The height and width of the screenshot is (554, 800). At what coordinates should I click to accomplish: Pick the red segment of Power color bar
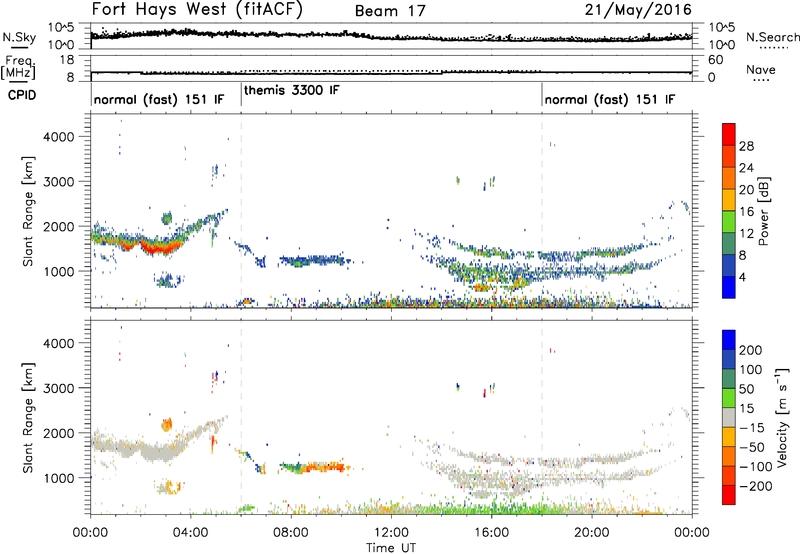click(729, 134)
